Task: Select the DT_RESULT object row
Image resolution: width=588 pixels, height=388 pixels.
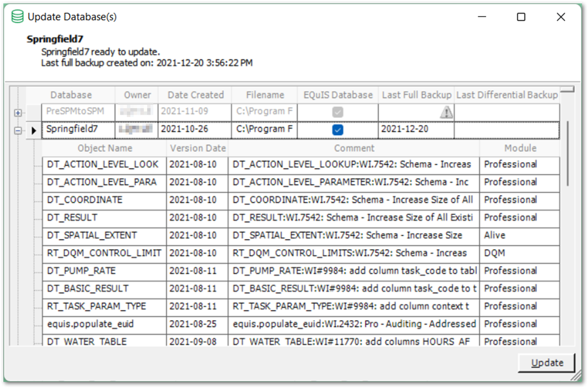Action: [103, 217]
